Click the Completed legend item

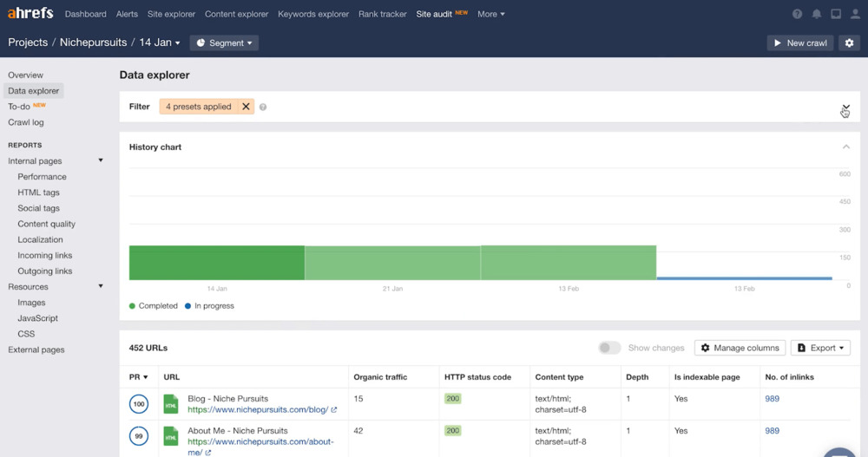click(x=154, y=306)
